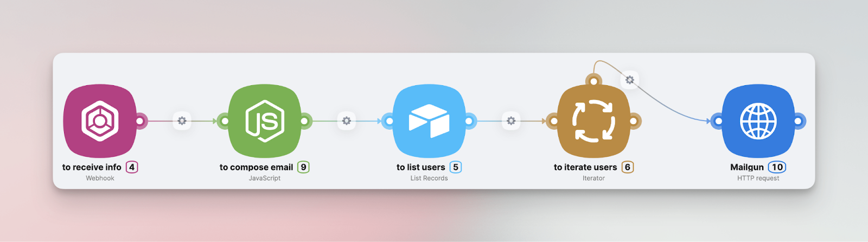Click the badge number 4 on Webhook
868x242 pixels.
[132, 167]
